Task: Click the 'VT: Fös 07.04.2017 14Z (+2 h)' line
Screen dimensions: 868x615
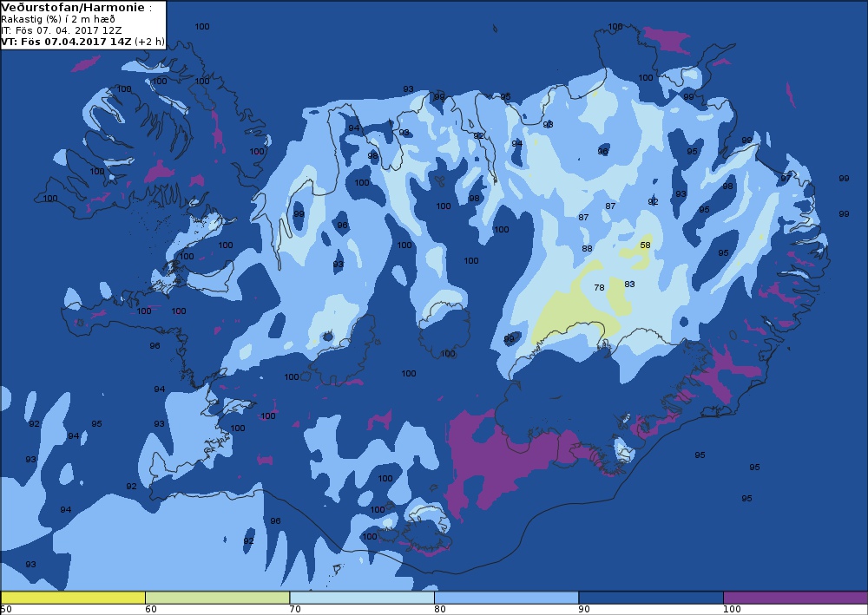Action: coord(82,42)
